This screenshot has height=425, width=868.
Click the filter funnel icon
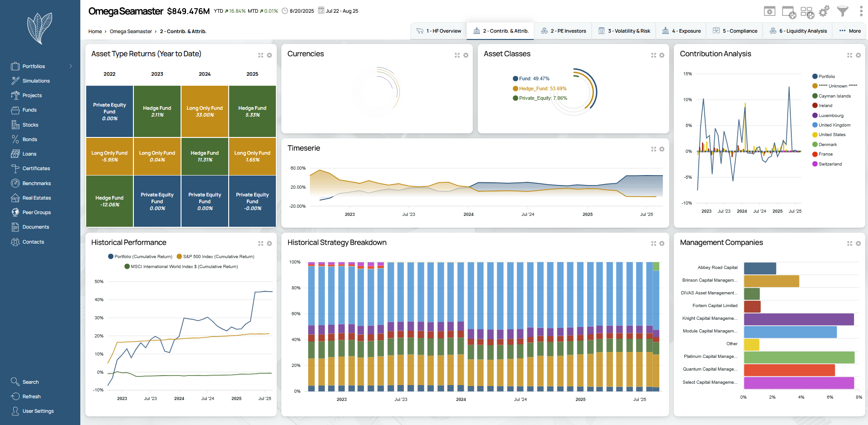coord(843,11)
